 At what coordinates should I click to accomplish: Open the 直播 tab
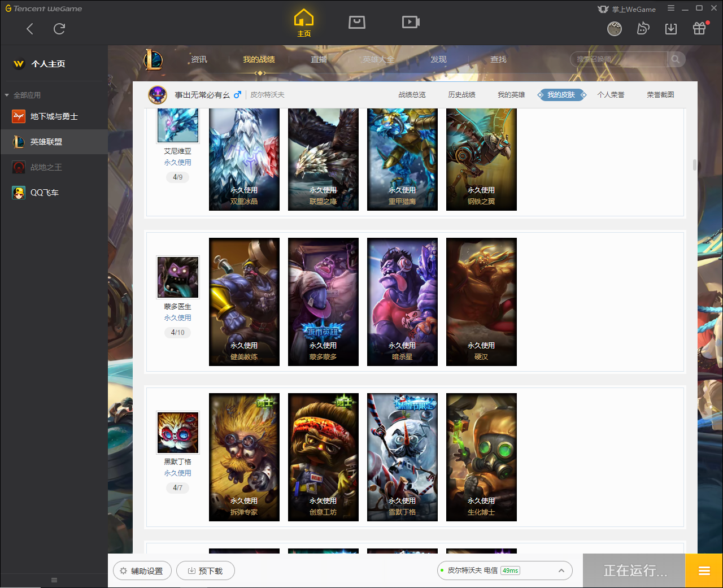(319, 59)
